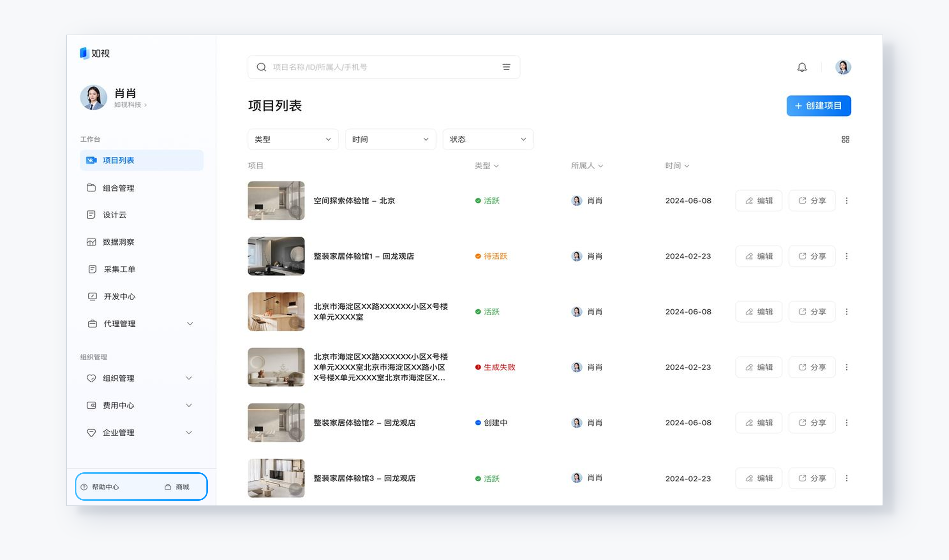Click the search magnifier icon
The height and width of the screenshot is (560, 949).
(261, 67)
